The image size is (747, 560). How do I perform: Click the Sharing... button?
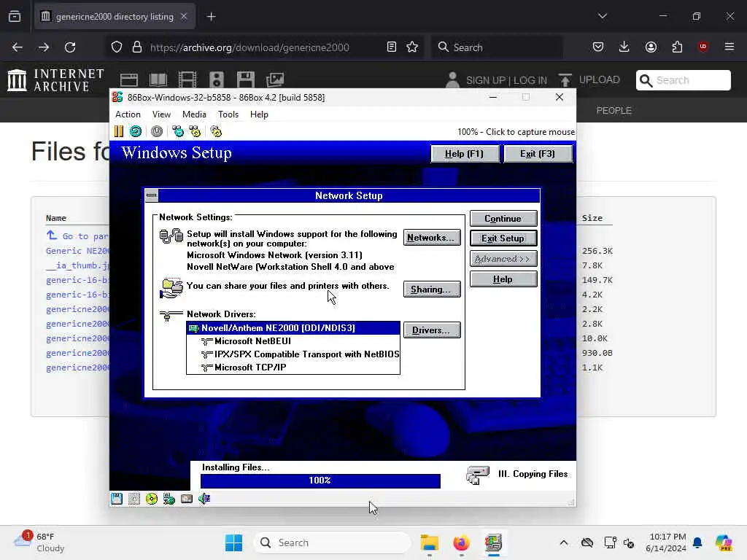pos(432,289)
